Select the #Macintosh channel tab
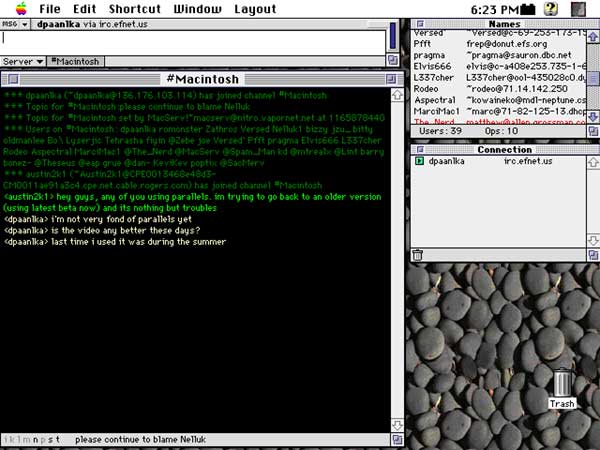Image resolution: width=600 pixels, height=450 pixels. [75, 61]
